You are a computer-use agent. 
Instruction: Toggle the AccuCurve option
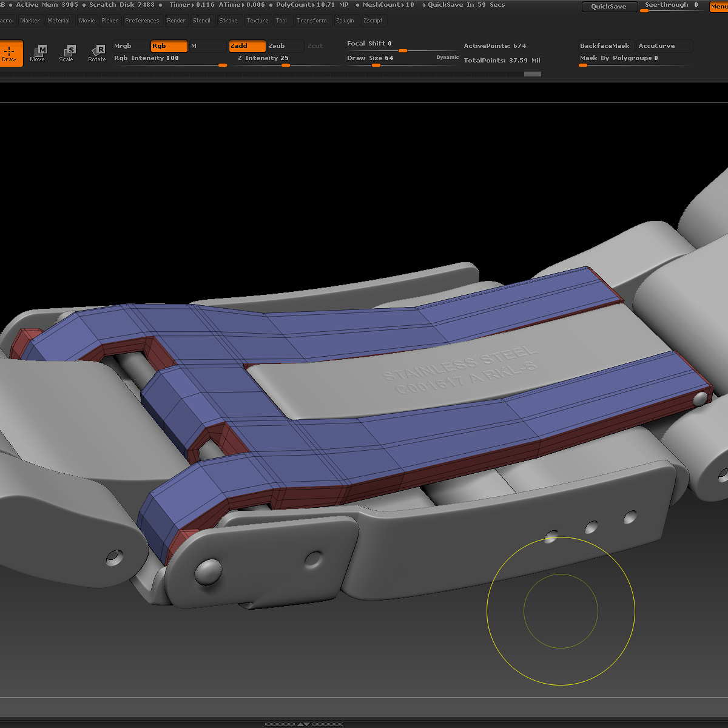(x=664, y=46)
